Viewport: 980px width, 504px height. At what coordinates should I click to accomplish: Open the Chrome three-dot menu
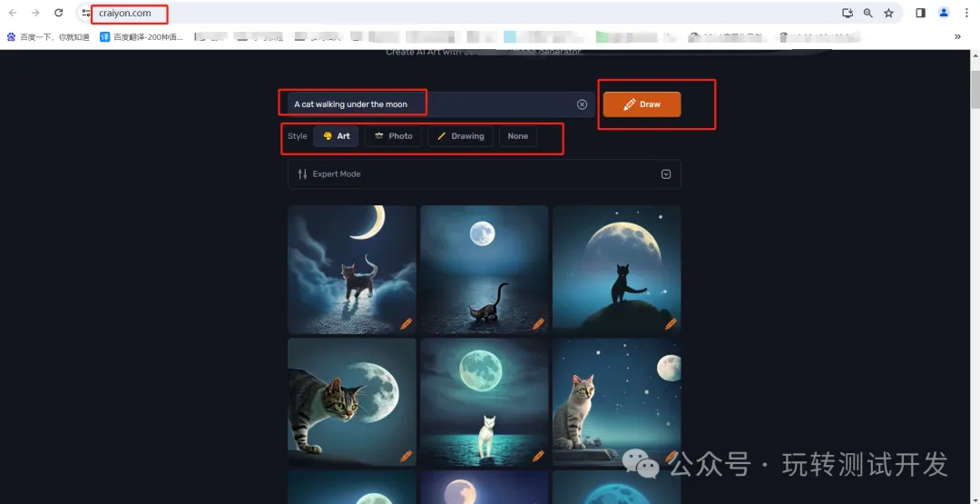(x=967, y=13)
